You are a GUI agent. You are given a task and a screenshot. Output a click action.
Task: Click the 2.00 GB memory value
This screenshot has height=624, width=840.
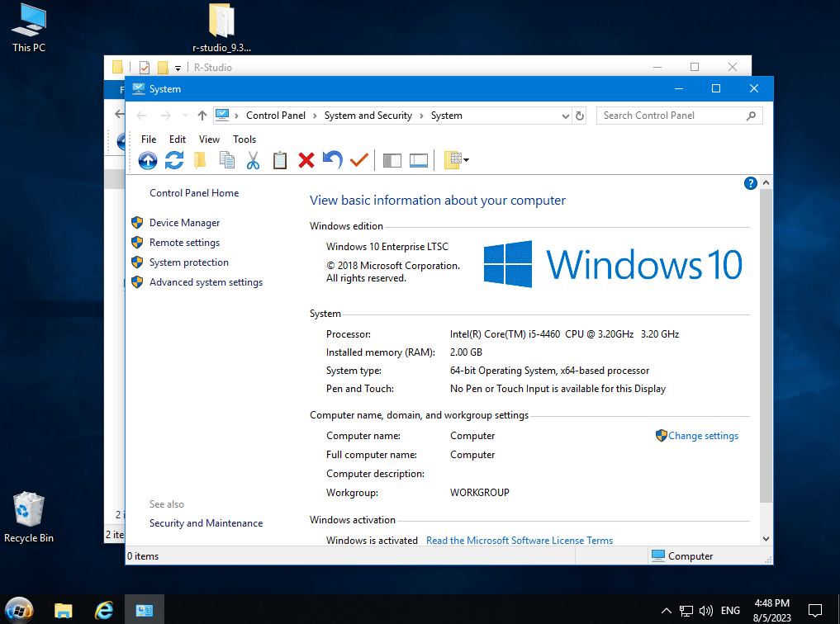coord(466,352)
